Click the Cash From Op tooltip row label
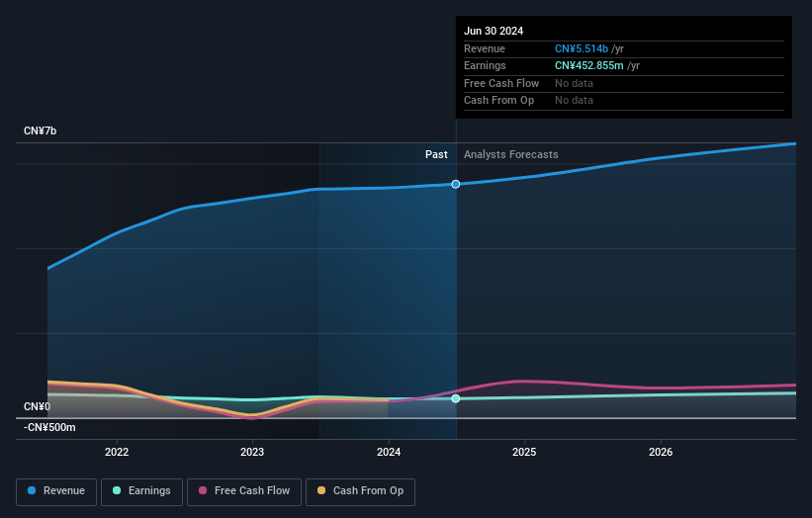Viewport: 812px width, 518px height. (x=498, y=101)
